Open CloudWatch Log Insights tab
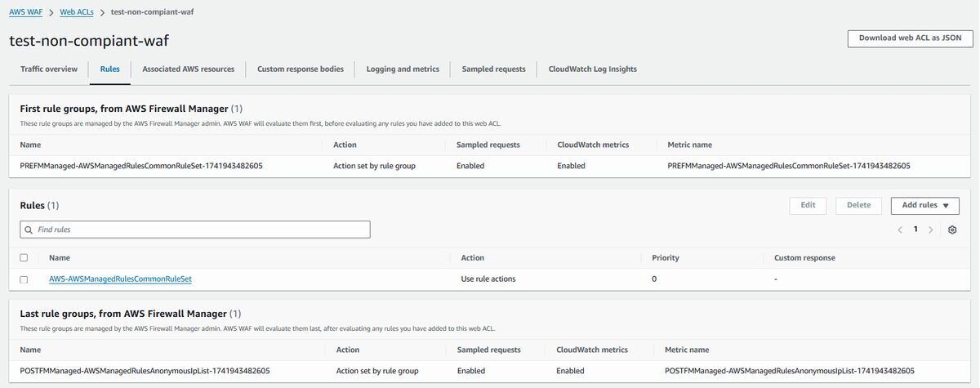The height and width of the screenshot is (388, 980). (x=593, y=69)
